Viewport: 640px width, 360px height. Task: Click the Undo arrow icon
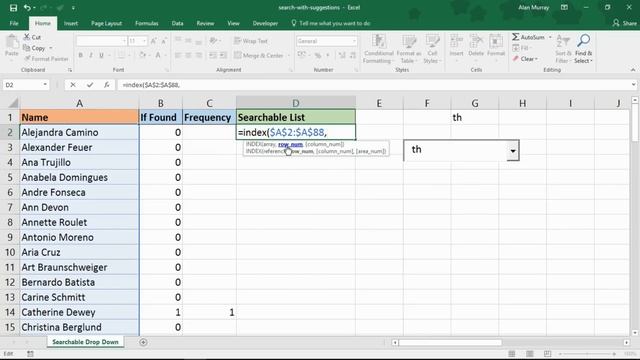[x=27, y=8]
